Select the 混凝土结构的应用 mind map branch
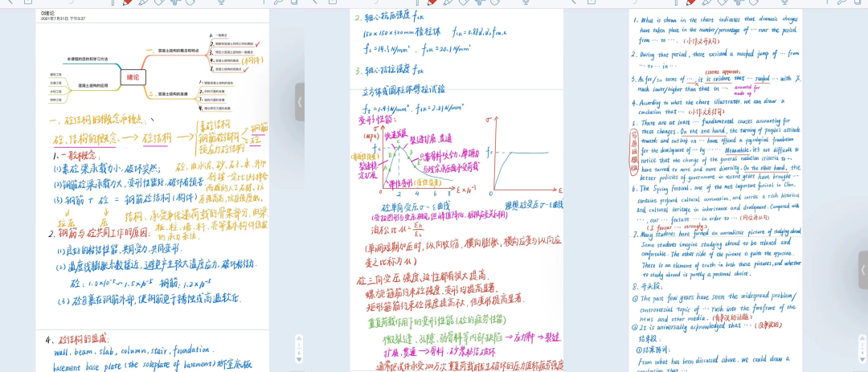This screenshot has width=868, height=372. click(x=92, y=86)
